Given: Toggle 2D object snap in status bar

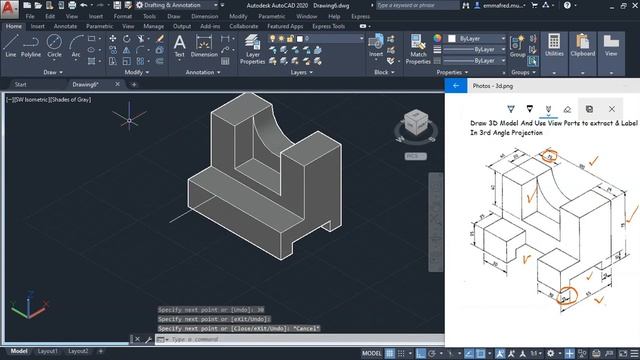Looking at the screenshot, I should pyautogui.click(x=480, y=353).
